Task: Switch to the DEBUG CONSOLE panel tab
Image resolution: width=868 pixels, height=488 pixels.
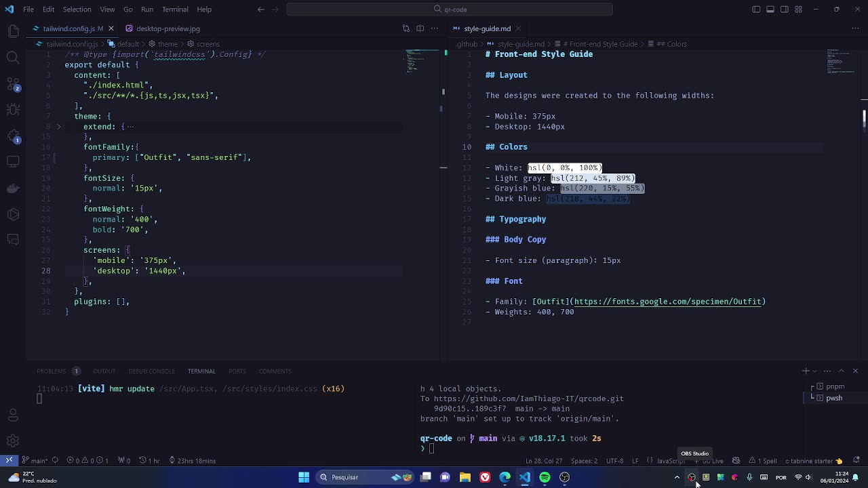Action: tap(151, 371)
